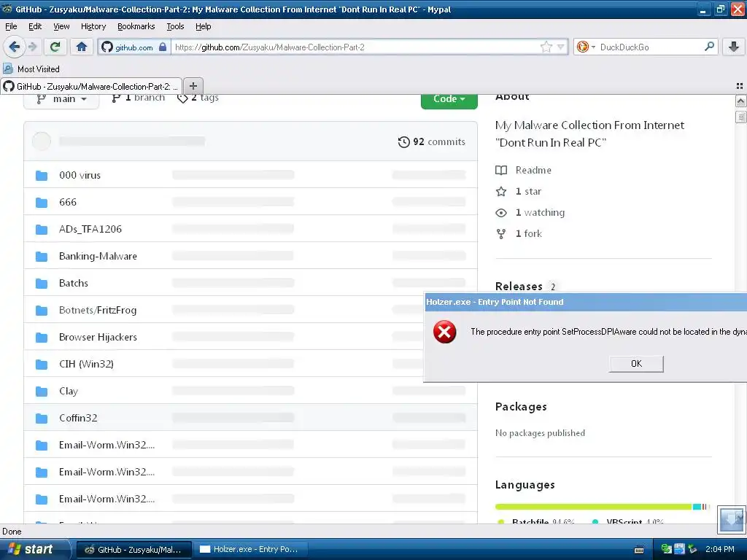Click the Holzer.exe dialog title bar
Screen dimensions: 747x560
pyautogui.click(x=586, y=302)
